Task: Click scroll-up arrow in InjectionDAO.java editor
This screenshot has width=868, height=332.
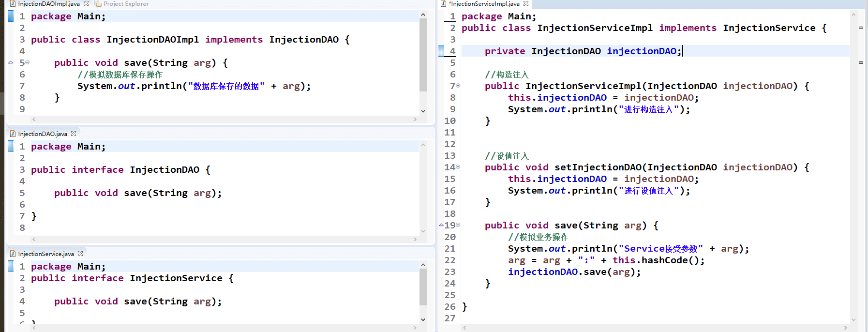Action: 423,145
